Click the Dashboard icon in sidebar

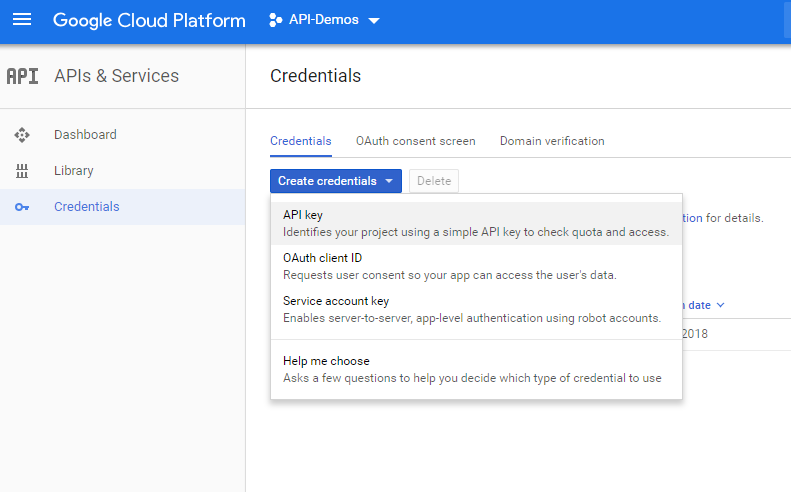click(22, 135)
